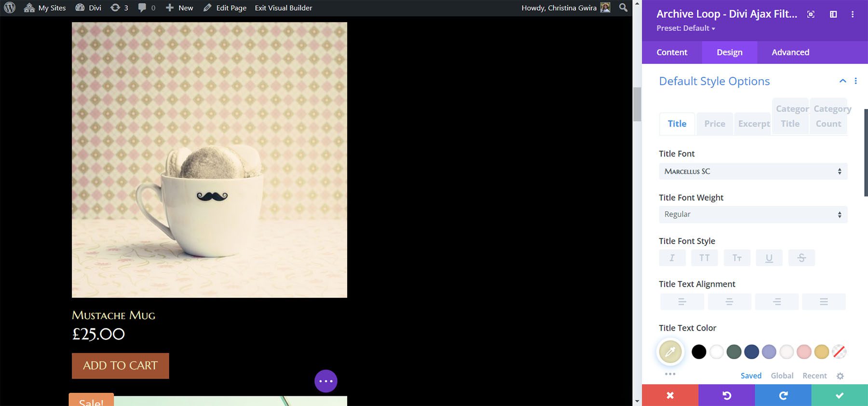Image resolution: width=868 pixels, height=406 pixels.
Task: Open color palette settings gear
Action: [840, 376]
